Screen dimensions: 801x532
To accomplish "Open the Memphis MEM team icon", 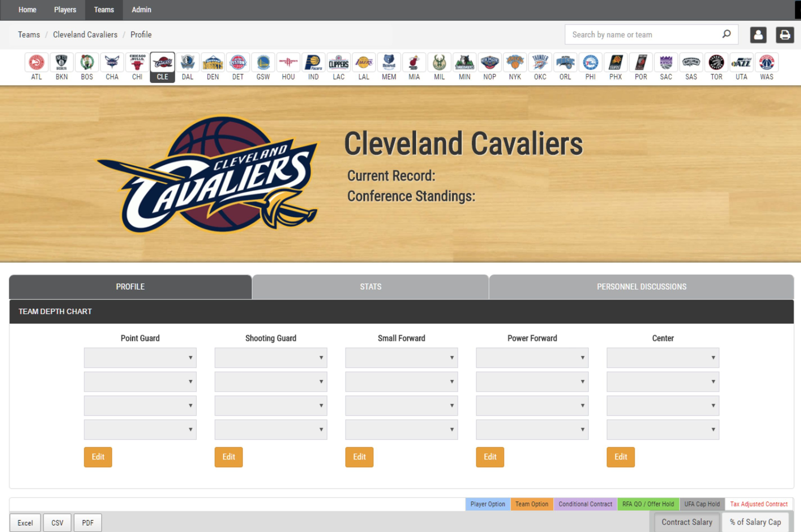I will pyautogui.click(x=389, y=67).
